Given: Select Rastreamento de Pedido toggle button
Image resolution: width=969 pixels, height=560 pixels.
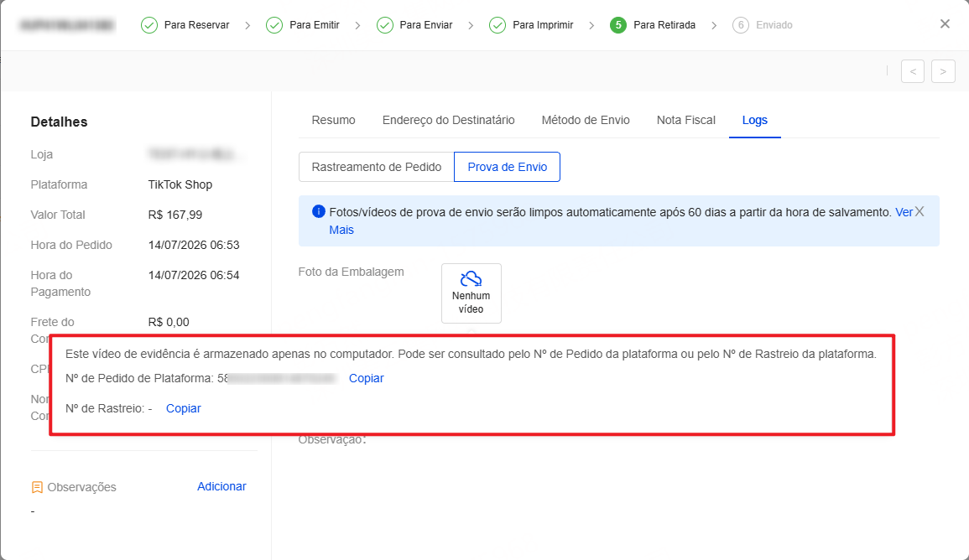Looking at the screenshot, I should point(377,168).
